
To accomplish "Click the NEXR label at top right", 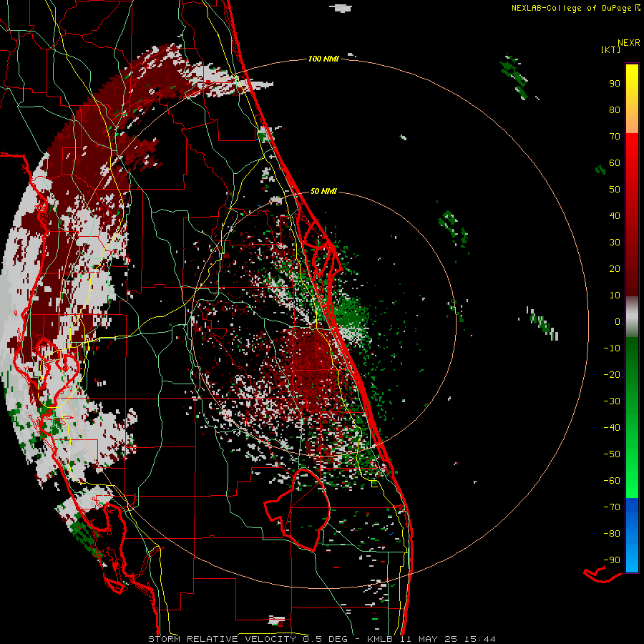I will pyautogui.click(x=629, y=43).
